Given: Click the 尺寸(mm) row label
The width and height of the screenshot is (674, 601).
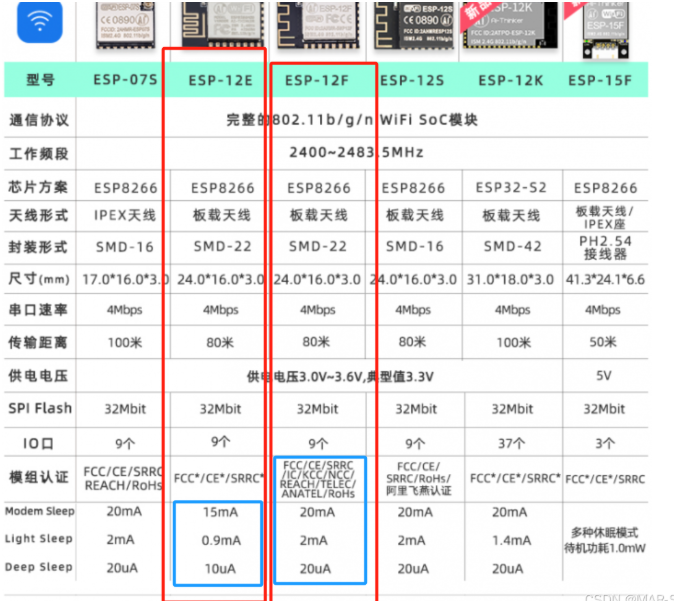Looking at the screenshot, I should coord(39,279).
